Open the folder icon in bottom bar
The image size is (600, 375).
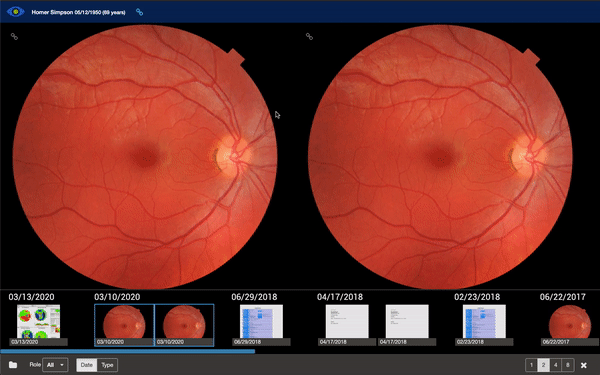pyautogui.click(x=13, y=365)
